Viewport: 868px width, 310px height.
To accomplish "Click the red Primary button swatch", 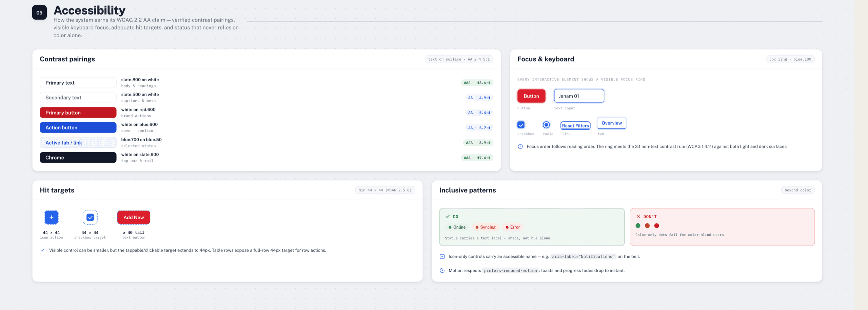I will (78, 112).
